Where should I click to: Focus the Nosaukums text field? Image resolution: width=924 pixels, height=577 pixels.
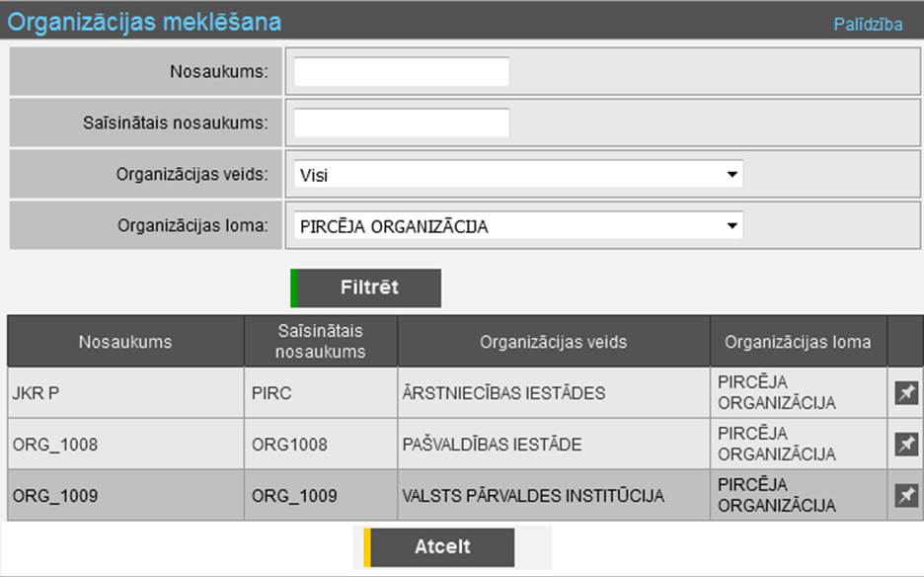(402, 72)
